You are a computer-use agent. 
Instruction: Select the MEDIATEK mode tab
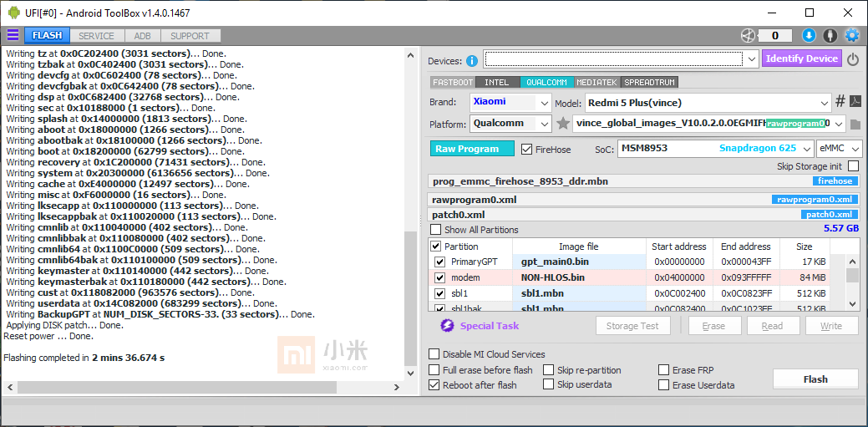pyautogui.click(x=597, y=82)
